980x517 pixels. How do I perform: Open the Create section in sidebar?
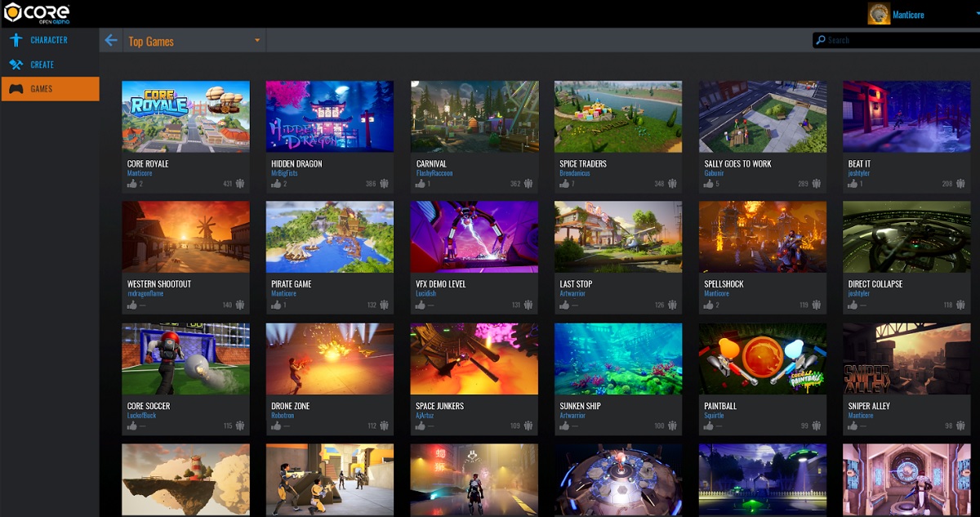tap(50, 65)
